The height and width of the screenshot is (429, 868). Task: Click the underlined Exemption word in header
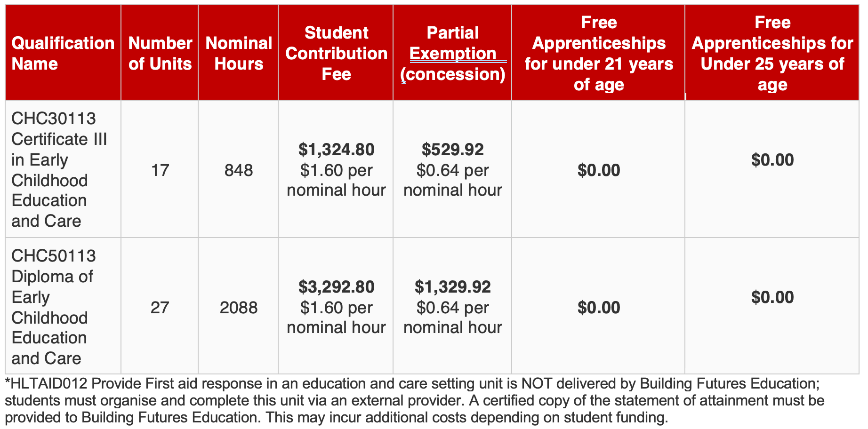pyautogui.click(x=453, y=53)
